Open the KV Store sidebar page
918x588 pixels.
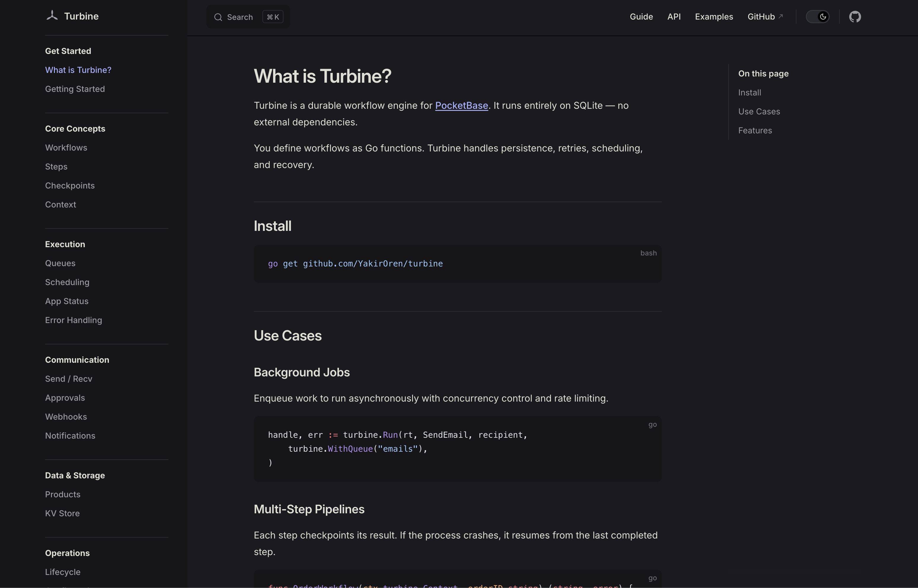coord(62,513)
